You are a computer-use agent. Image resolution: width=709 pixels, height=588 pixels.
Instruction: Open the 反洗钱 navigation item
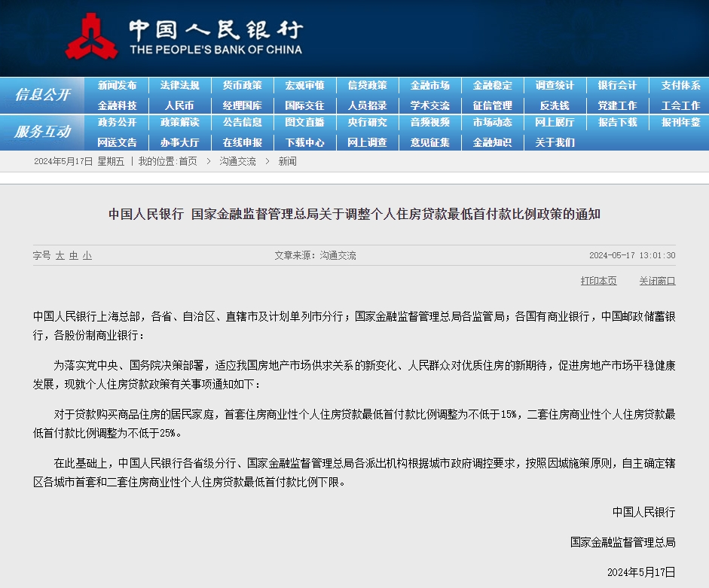point(555,105)
